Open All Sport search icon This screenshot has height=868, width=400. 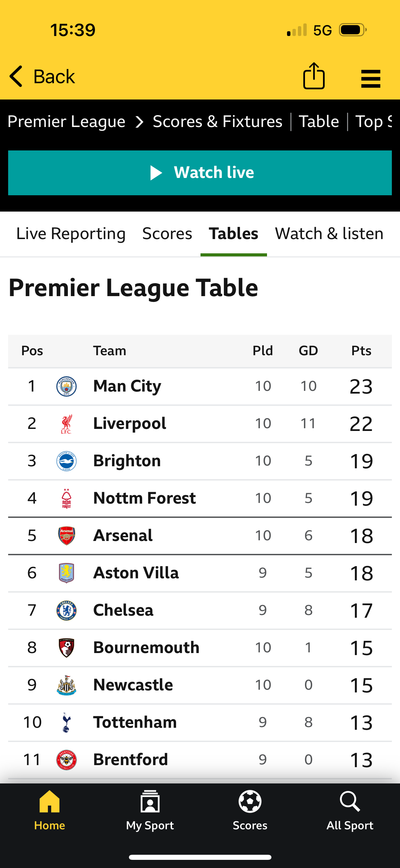(350, 801)
